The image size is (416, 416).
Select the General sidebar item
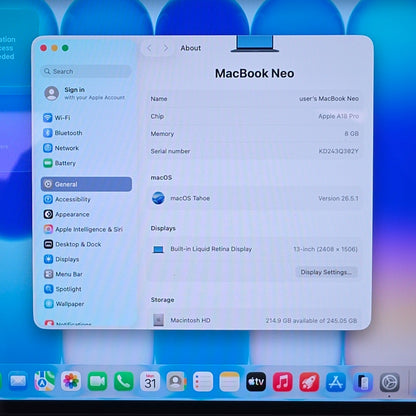point(86,184)
